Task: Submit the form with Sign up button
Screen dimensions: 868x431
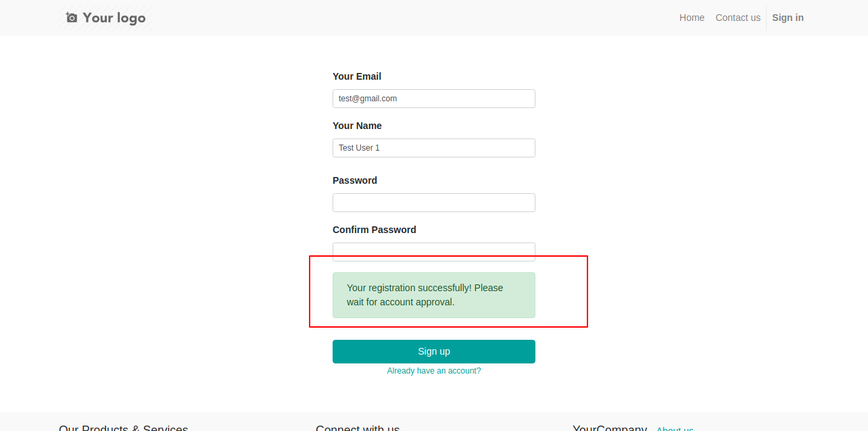Action: click(x=434, y=351)
